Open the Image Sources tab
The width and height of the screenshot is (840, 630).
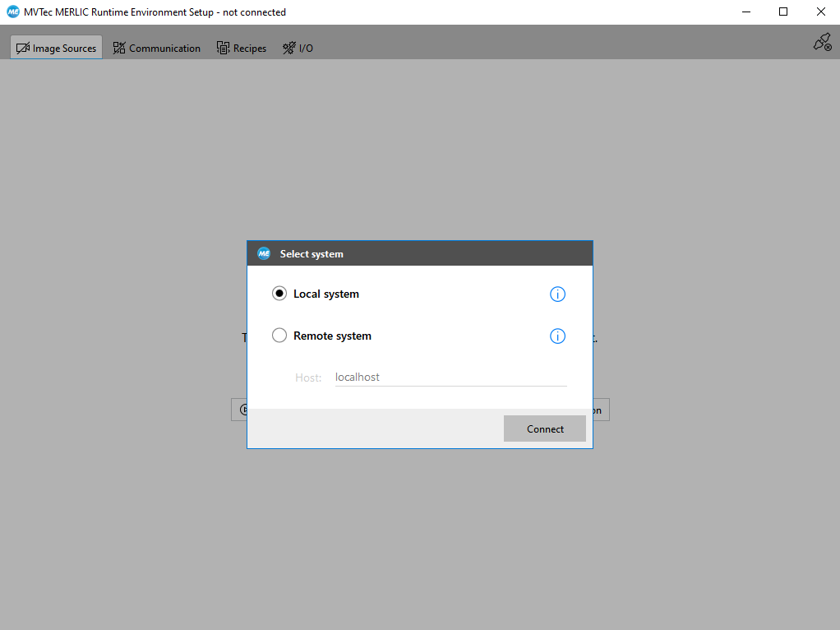(57, 48)
